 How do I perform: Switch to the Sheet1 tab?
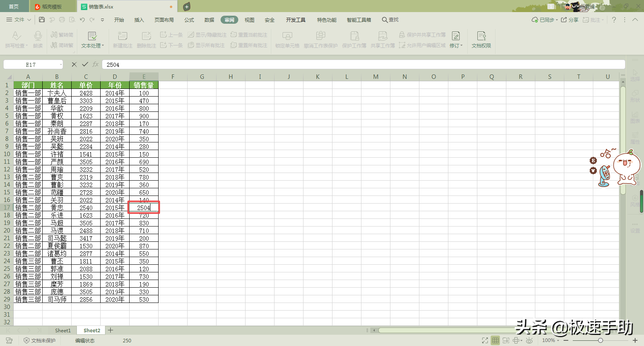(63, 330)
